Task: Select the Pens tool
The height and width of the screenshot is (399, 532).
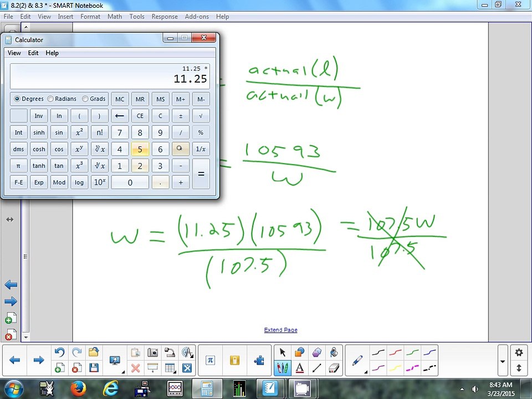Action: click(282, 368)
